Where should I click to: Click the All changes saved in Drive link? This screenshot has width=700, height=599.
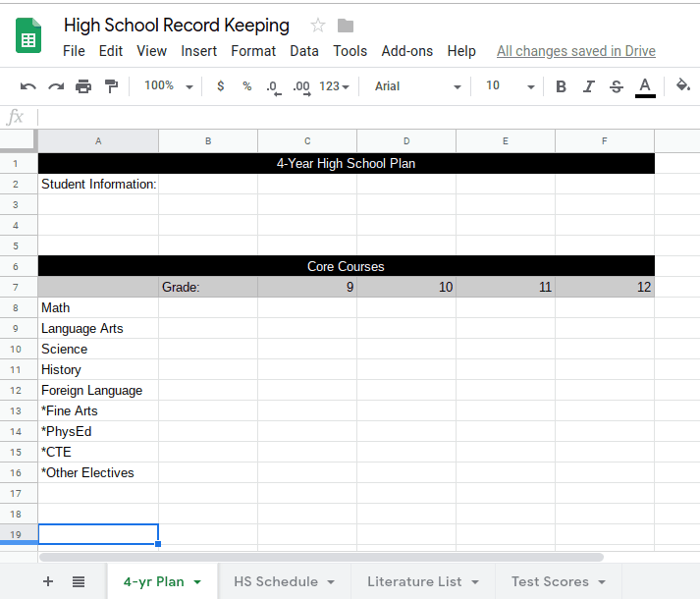coord(575,51)
